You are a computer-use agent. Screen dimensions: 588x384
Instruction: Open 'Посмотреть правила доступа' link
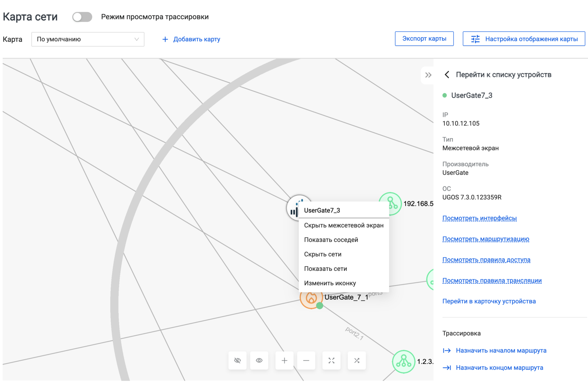click(486, 260)
